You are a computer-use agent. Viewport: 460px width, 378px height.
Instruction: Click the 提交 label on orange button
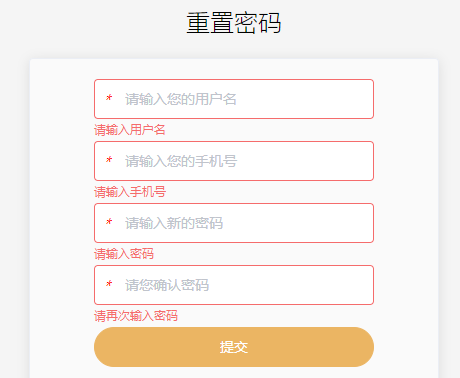coord(234,347)
